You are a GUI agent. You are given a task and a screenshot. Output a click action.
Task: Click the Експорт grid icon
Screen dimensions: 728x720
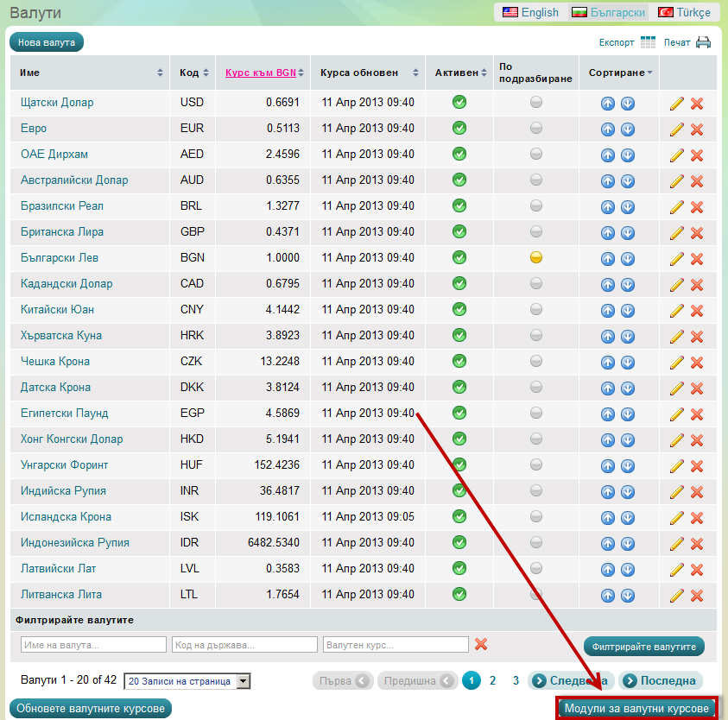click(x=648, y=42)
